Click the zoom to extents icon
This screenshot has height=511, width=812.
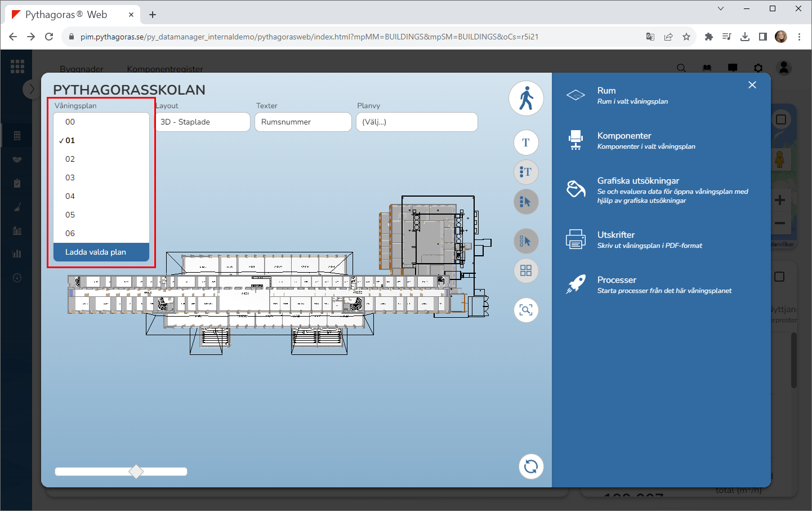pyautogui.click(x=526, y=310)
